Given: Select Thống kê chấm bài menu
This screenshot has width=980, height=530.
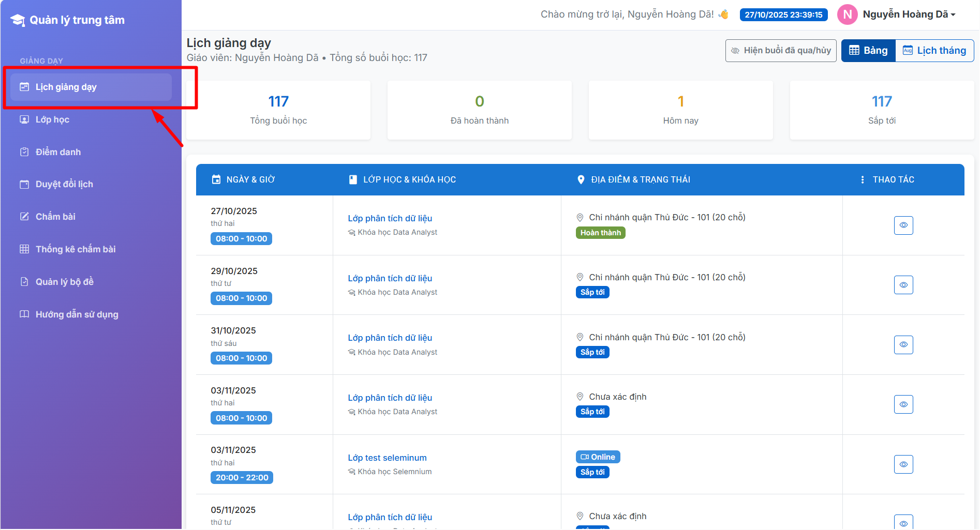Looking at the screenshot, I should pyautogui.click(x=75, y=249).
